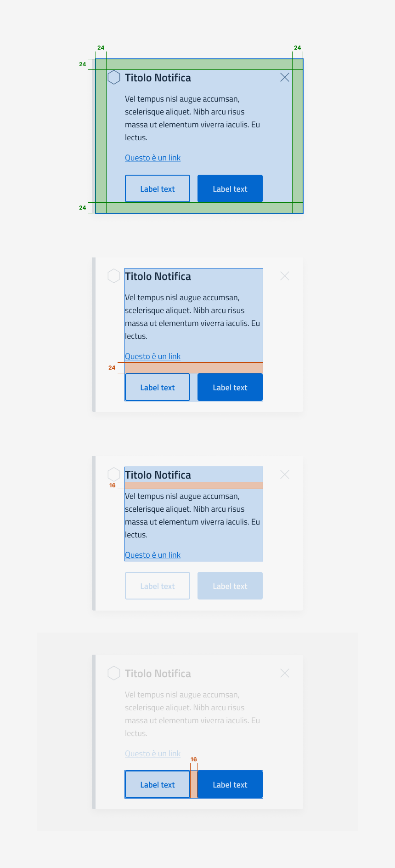Image resolution: width=395 pixels, height=868 pixels.
Task: Click the outlined 'Label text' button in the second notification
Action: click(157, 387)
